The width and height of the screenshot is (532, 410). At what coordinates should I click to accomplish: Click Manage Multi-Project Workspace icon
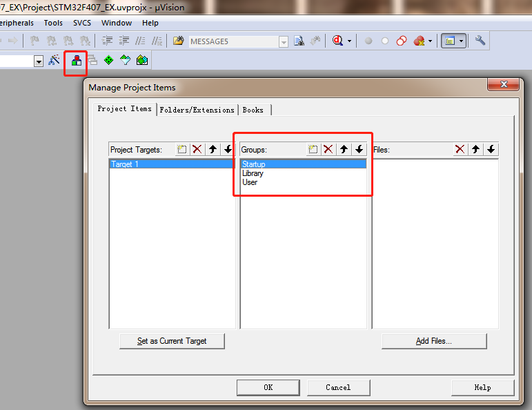point(92,61)
